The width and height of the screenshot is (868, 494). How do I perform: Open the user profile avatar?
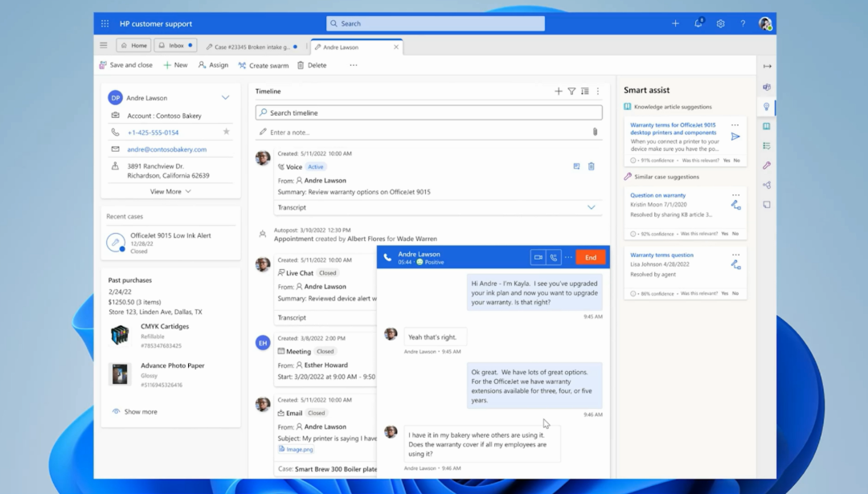click(x=765, y=24)
